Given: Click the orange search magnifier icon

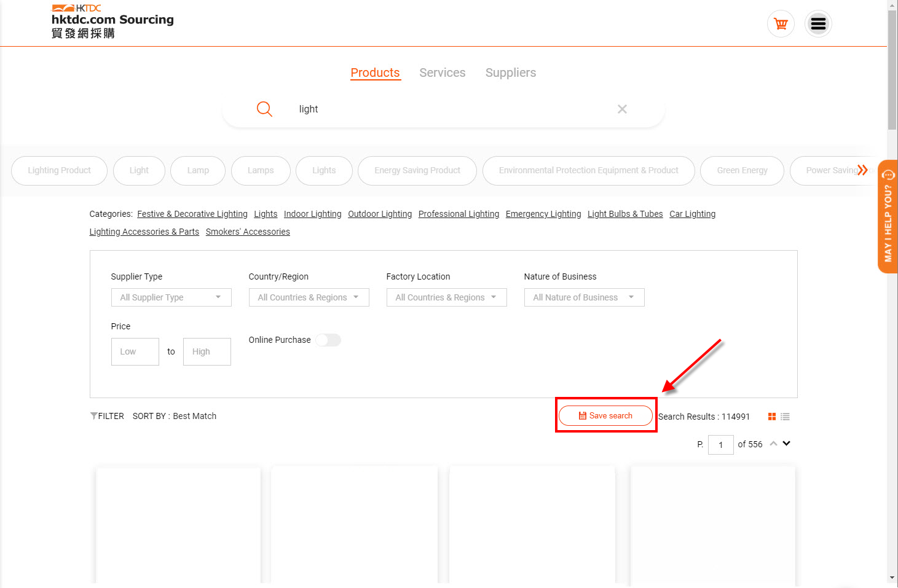Looking at the screenshot, I should click(264, 109).
